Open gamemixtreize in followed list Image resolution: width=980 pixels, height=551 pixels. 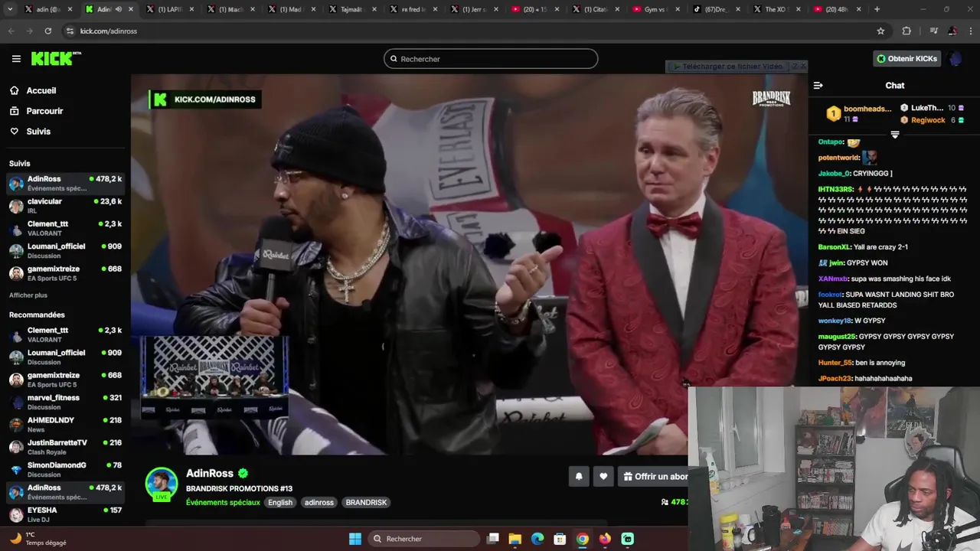pos(65,273)
